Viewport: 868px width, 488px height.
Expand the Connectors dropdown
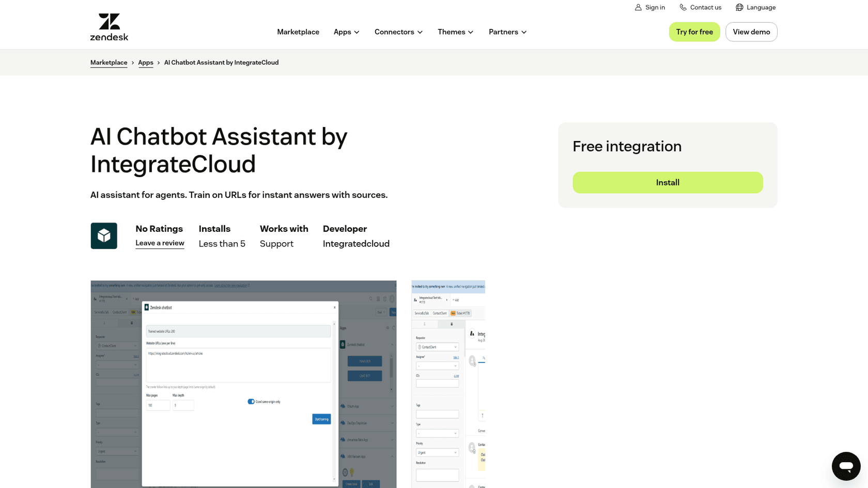pos(398,32)
